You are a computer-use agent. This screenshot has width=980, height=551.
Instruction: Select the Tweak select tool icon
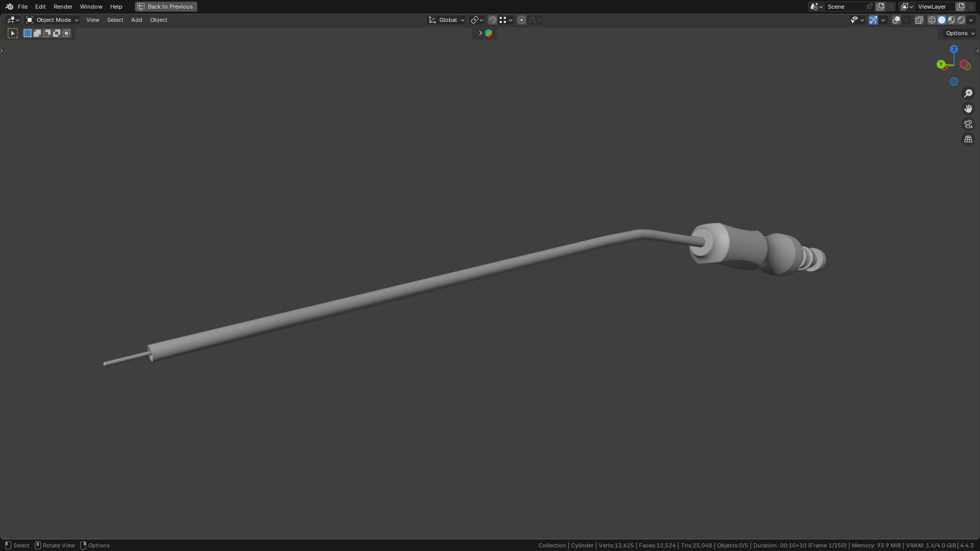pos(13,33)
